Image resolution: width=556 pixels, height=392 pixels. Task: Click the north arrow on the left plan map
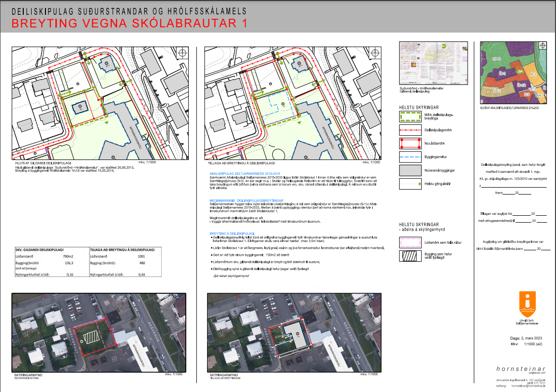click(x=183, y=53)
